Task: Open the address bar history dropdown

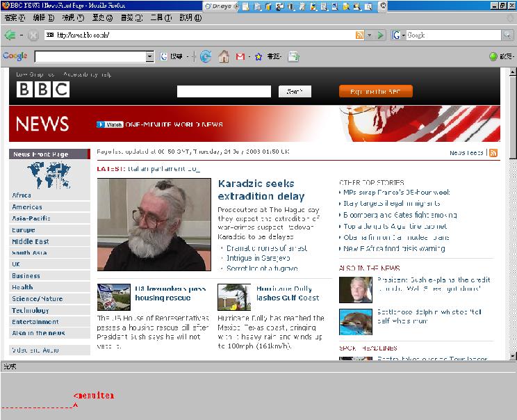Action: pyautogui.click(x=370, y=35)
